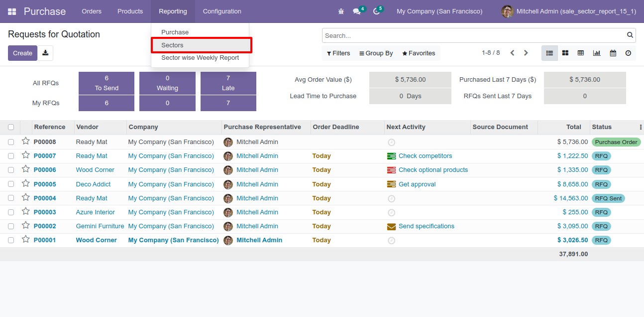Star the P00007 order as favorite
Image resolution: width=644 pixels, height=317 pixels.
26,156
